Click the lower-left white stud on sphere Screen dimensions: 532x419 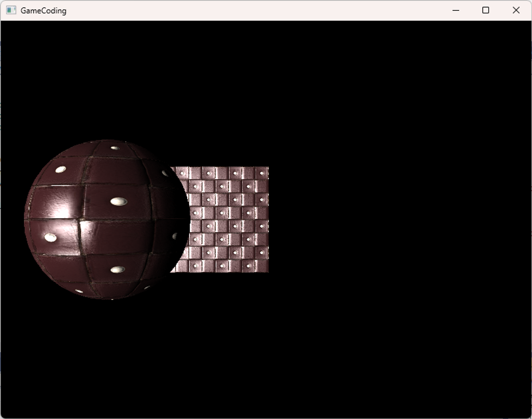[x=50, y=237]
